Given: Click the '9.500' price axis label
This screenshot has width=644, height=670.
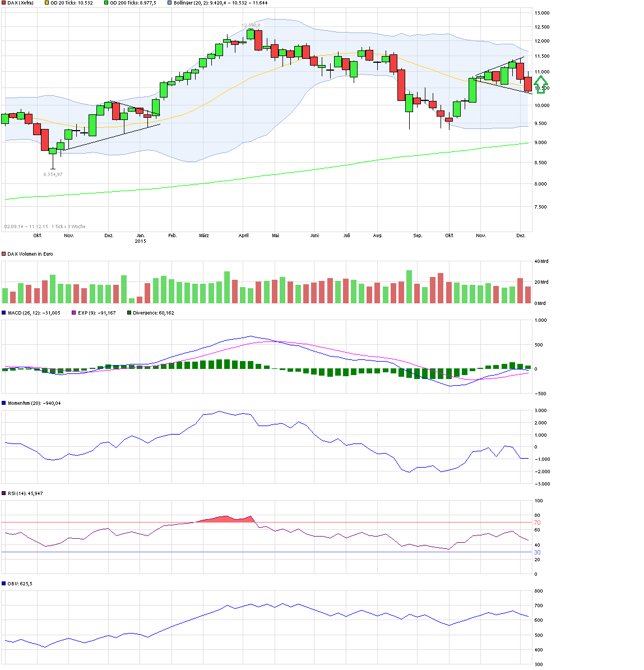Looking at the screenshot, I should (x=540, y=123).
